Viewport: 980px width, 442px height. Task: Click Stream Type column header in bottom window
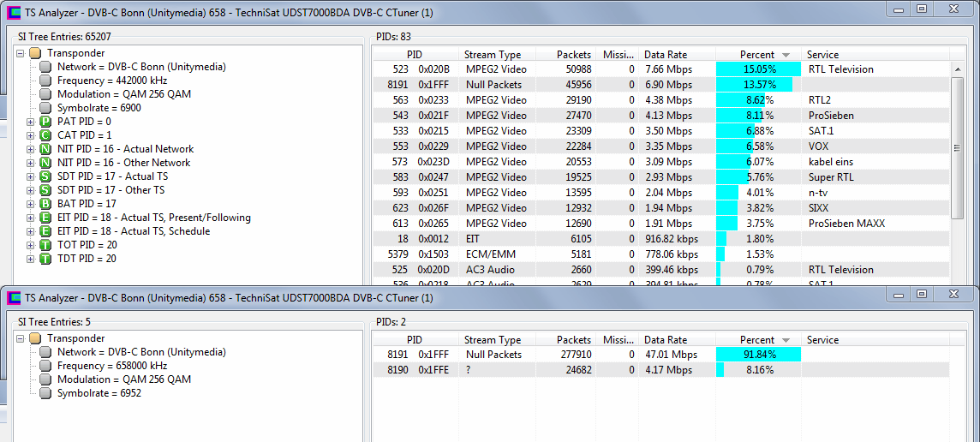pos(493,340)
